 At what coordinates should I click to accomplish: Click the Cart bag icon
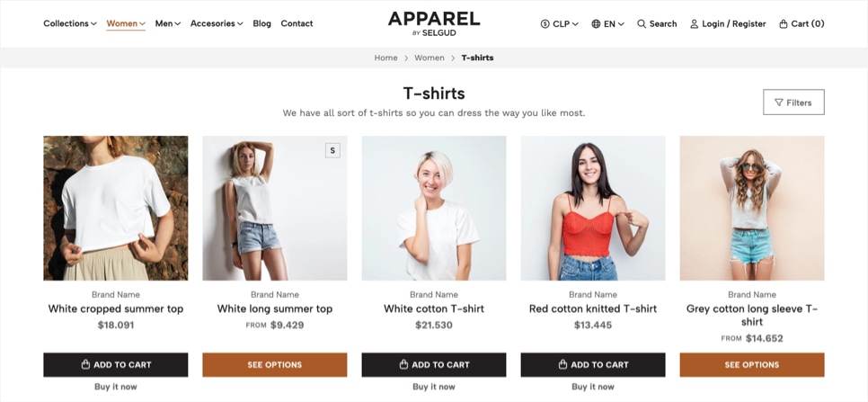(x=784, y=23)
